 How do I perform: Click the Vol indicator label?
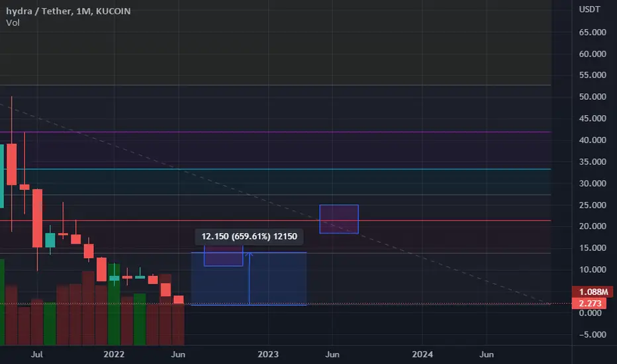pos(13,23)
